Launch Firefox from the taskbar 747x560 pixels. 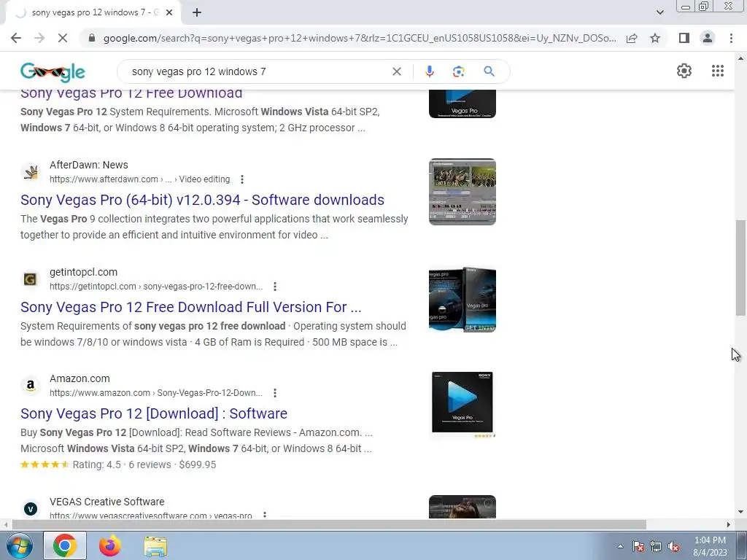coord(110,545)
